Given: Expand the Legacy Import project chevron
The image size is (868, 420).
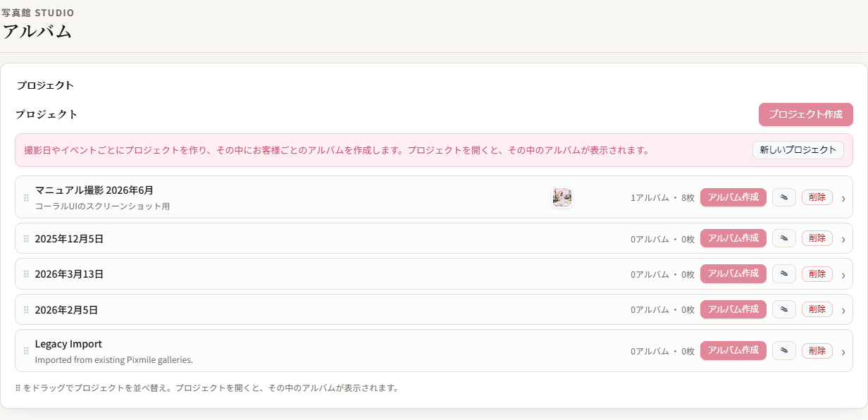Looking at the screenshot, I should coord(843,352).
